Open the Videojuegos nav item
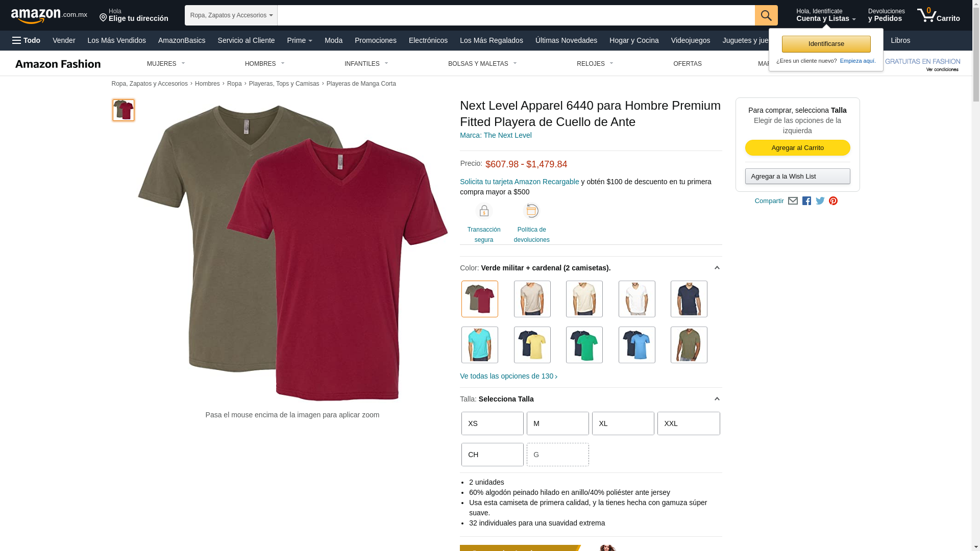 coord(690,40)
